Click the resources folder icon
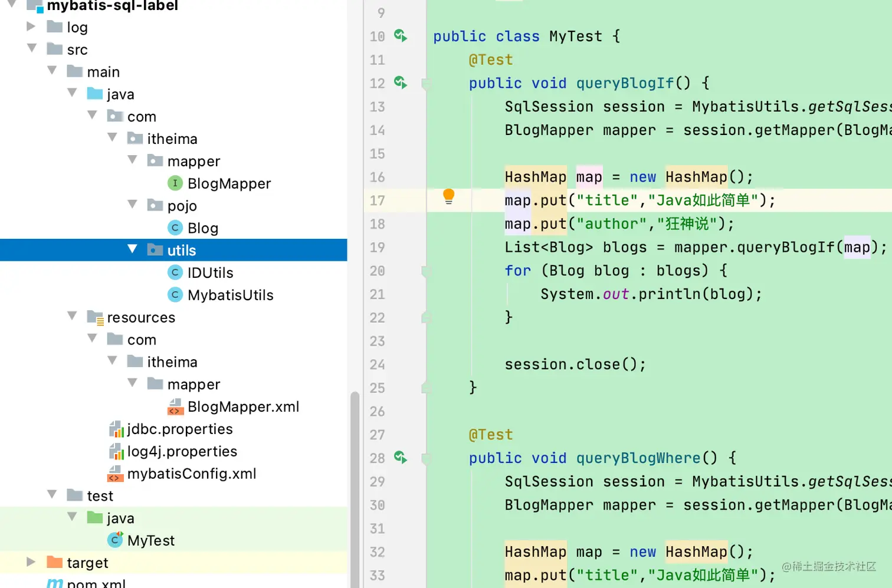This screenshot has width=892, height=588. click(x=96, y=317)
